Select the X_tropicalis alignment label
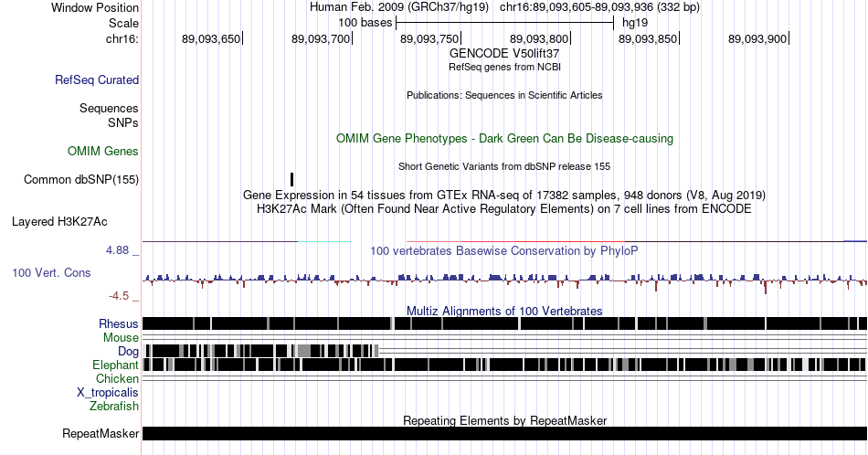Image resolution: width=868 pixels, height=455 pixels. (108, 393)
